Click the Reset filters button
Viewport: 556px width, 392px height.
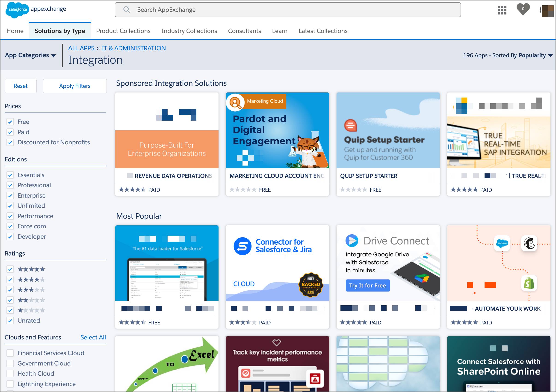[x=21, y=86]
